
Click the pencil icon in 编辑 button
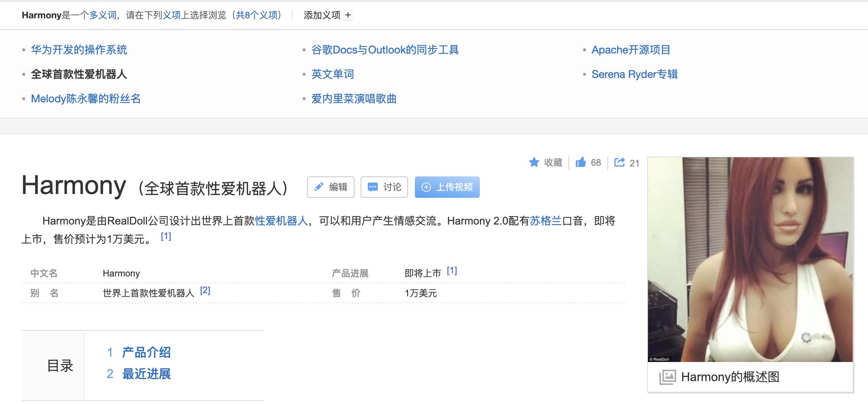[319, 187]
